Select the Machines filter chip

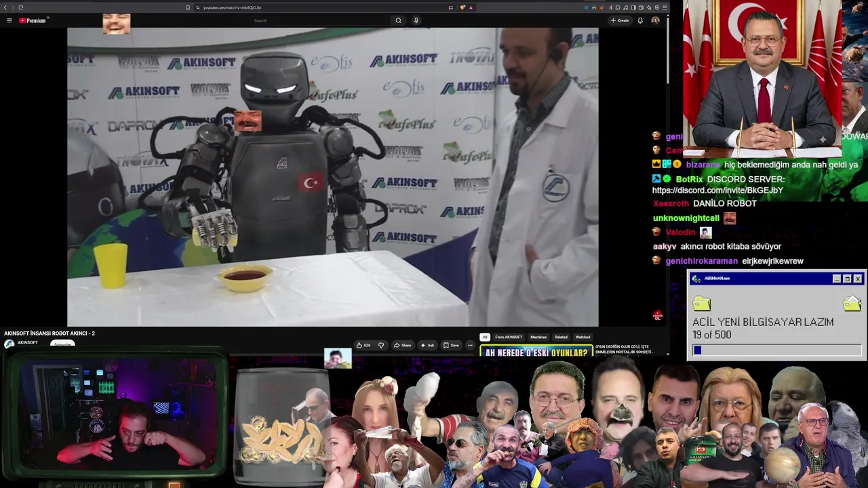[x=538, y=337]
